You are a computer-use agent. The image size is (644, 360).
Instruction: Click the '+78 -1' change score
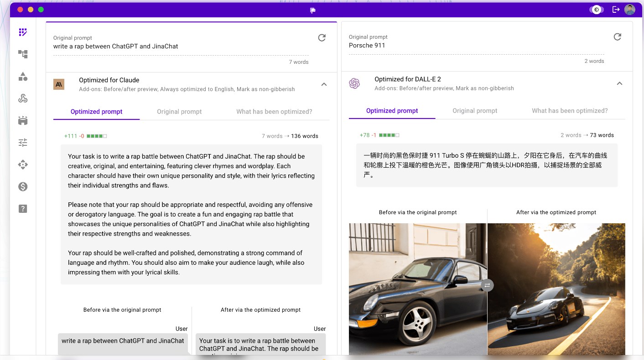pos(368,135)
